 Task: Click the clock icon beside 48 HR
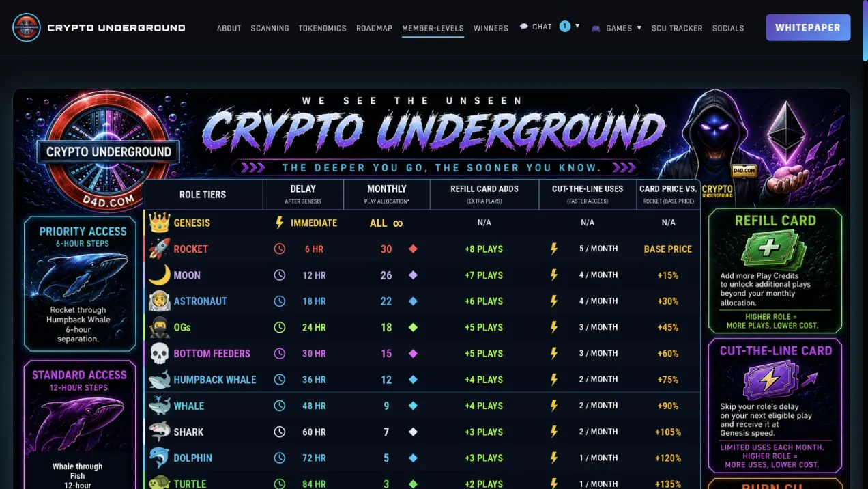pos(279,406)
